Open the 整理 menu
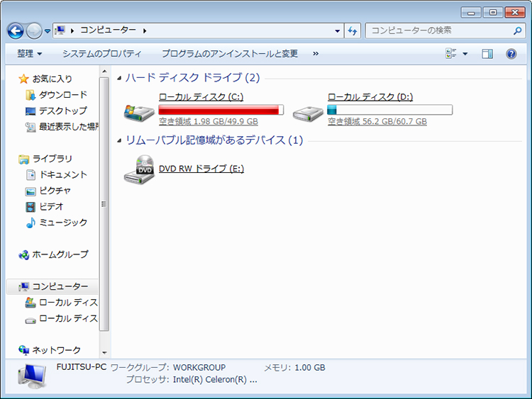Viewport: 532px width, 399px height. coord(30,54)
